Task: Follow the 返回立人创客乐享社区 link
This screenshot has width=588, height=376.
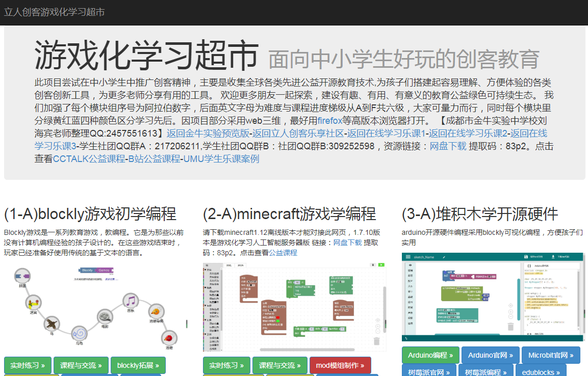Action: (x=298, y=133)
